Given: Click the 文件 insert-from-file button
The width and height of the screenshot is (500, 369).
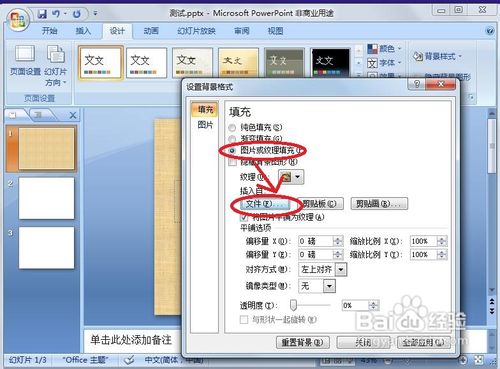Looking at the screenshot, I should pyautogui.click(x=262, y=204).
